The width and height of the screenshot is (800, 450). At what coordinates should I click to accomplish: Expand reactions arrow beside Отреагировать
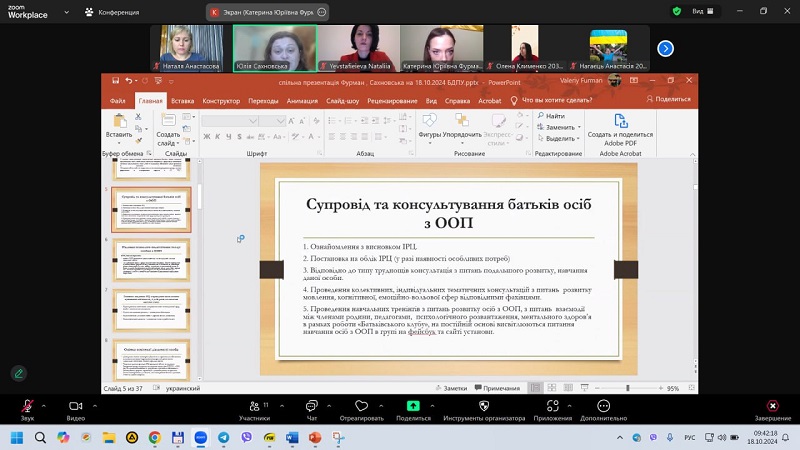[x=381, y=406]
